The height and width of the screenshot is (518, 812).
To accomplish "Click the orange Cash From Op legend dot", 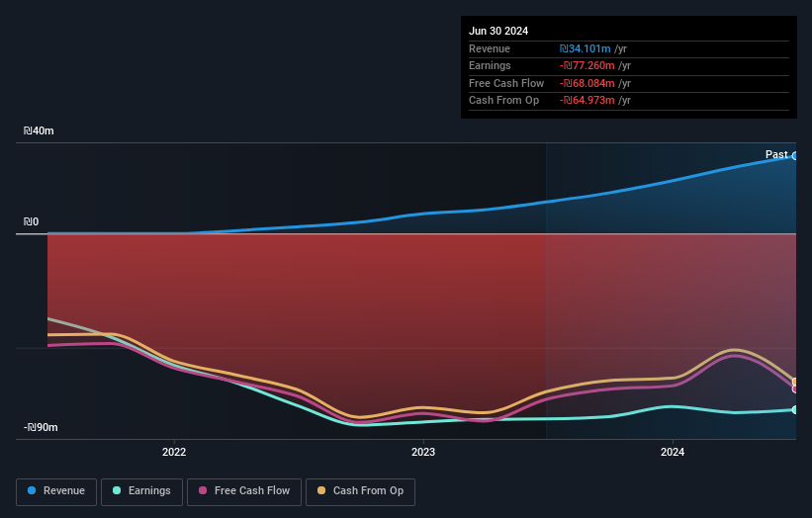I will tap(321, 490).
